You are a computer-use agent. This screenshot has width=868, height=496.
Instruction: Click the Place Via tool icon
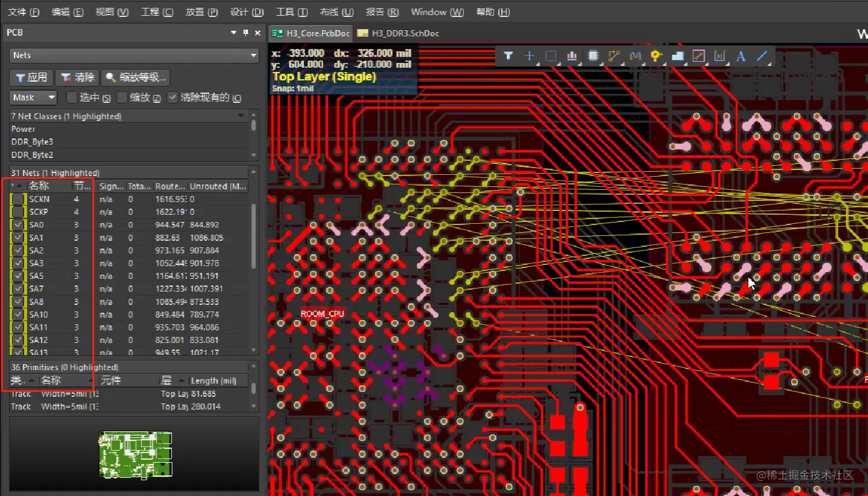click(656, 56)
